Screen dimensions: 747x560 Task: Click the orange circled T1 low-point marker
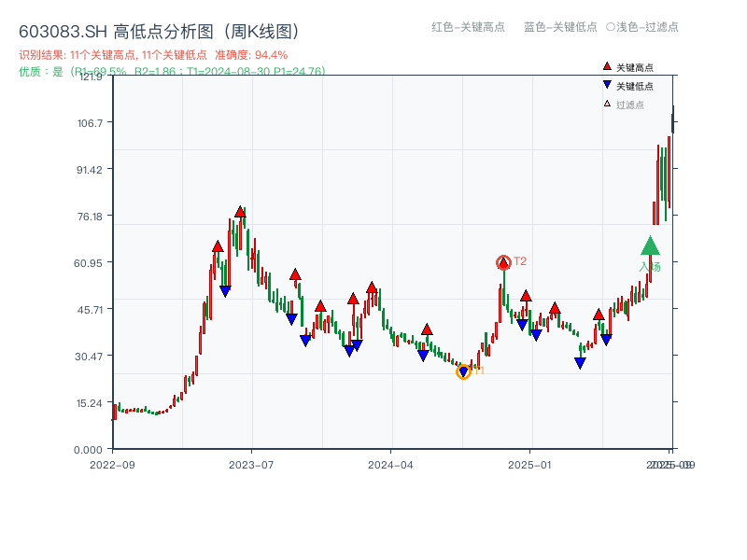click(464, 371)
